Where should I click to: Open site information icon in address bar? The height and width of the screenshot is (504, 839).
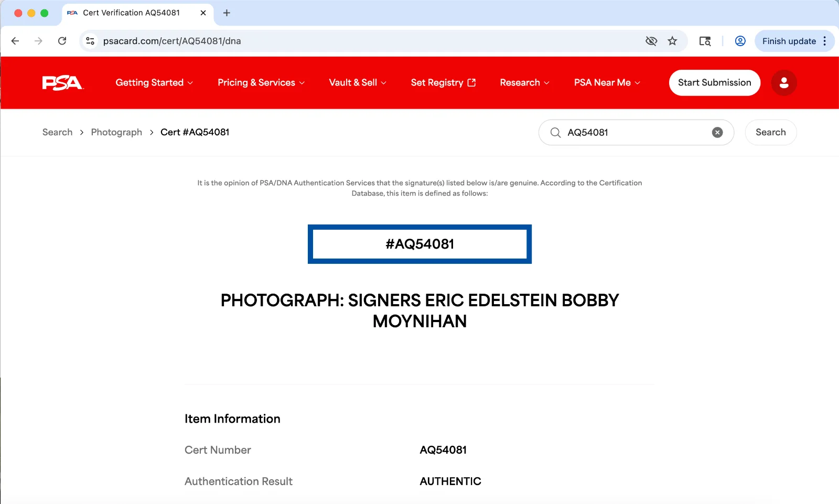coord(90,41)
